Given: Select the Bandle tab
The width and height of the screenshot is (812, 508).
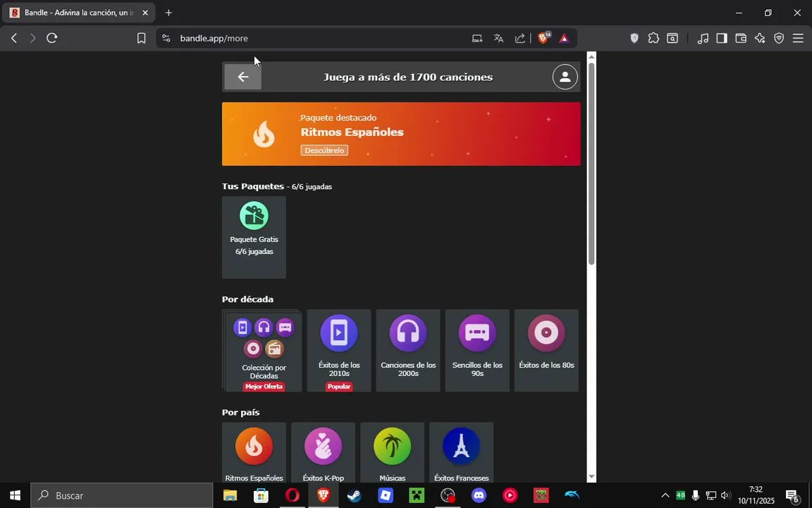Looking at the screenshot, I should pos(78,13).
